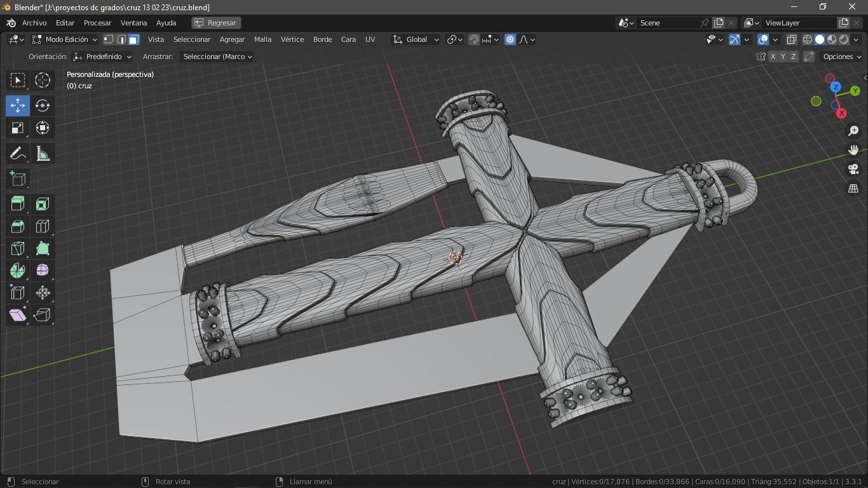This screenshot has height=488, width=868.
Task: Enable wireframe viewport shading
Action: (x=806, y=39)
